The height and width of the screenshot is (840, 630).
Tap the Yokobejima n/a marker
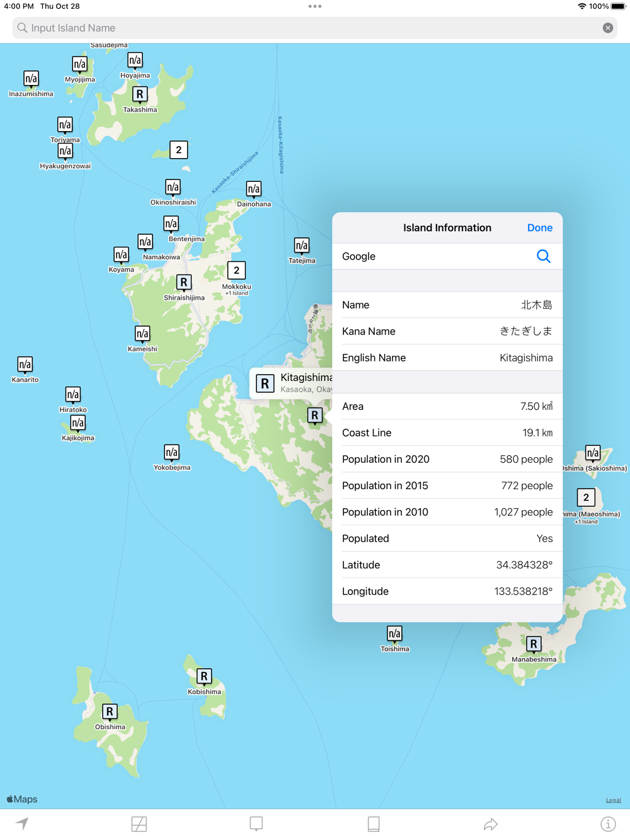pyautogui.click(x=171, y=453)
